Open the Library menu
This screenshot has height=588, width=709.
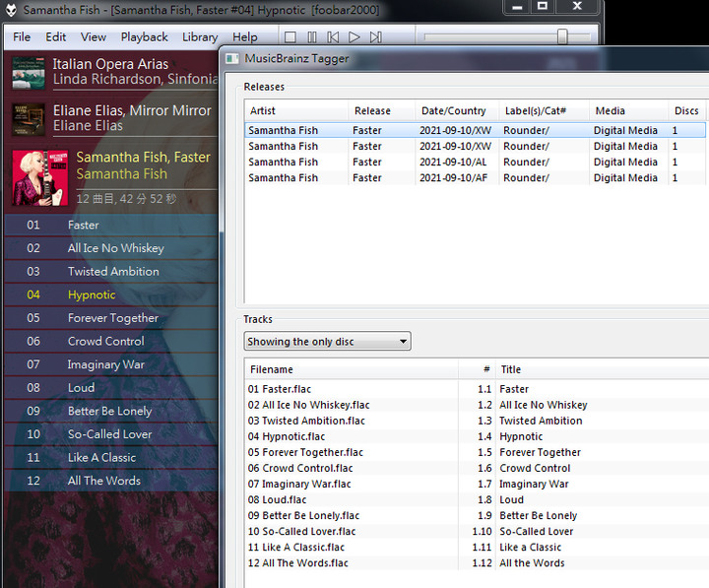point(200,37)
